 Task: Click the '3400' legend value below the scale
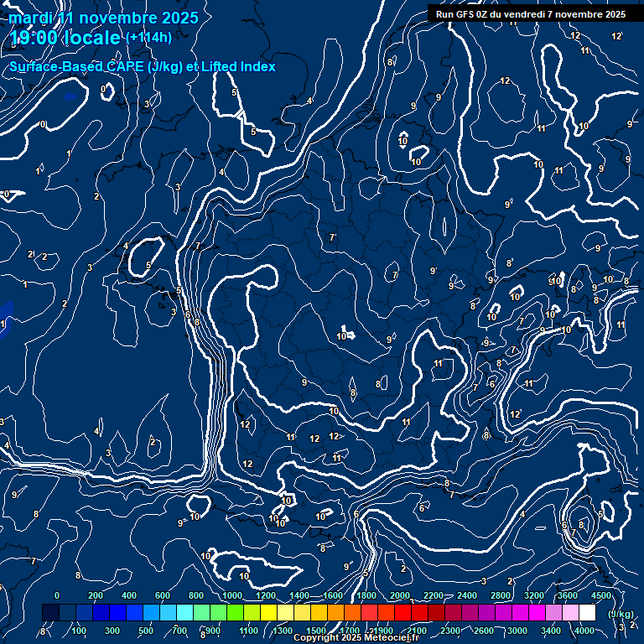point(550,631)
